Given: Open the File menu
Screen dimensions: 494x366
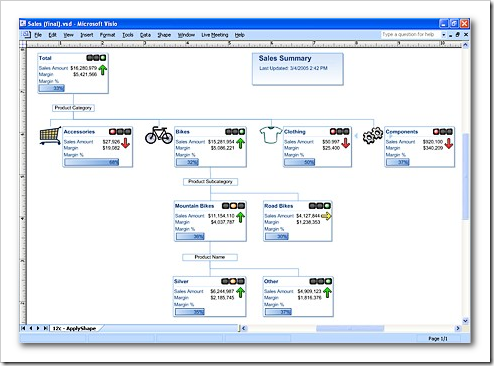Looking at the screenshot, I should pos(38,35).
